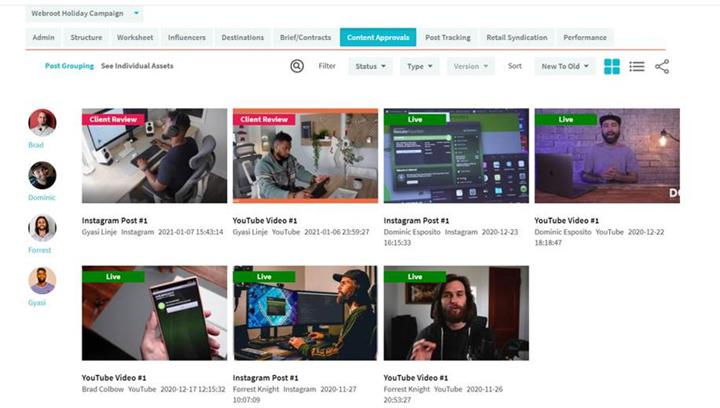Select Forrest's avatar in sidebar

click(42, 228)
